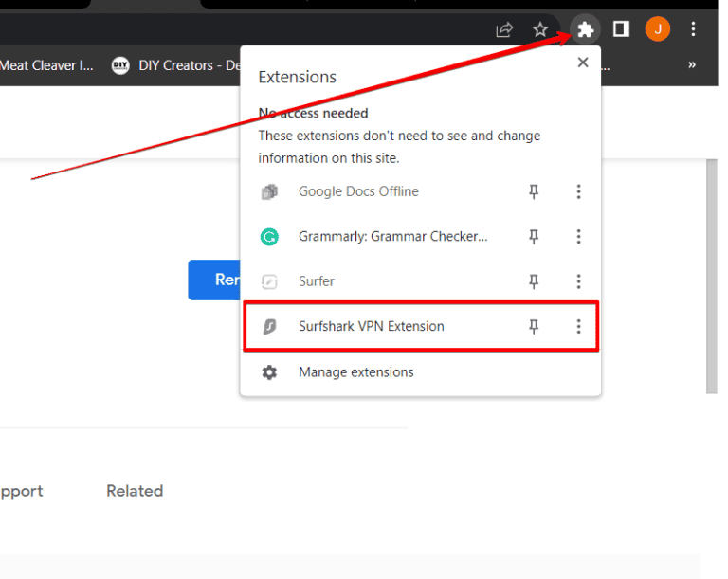Open Manage extensions
Image resolution: width=728 pixels, height=579 pixels.
pos(355,372)
